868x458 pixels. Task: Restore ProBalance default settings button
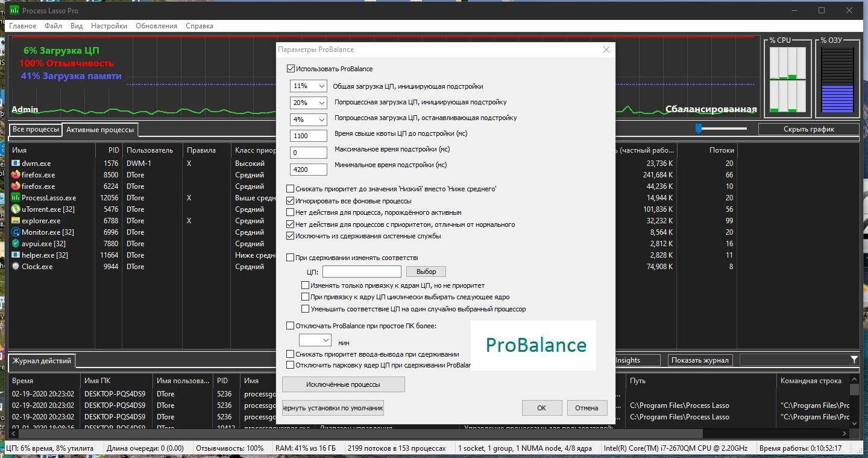[x=333, y=408]
